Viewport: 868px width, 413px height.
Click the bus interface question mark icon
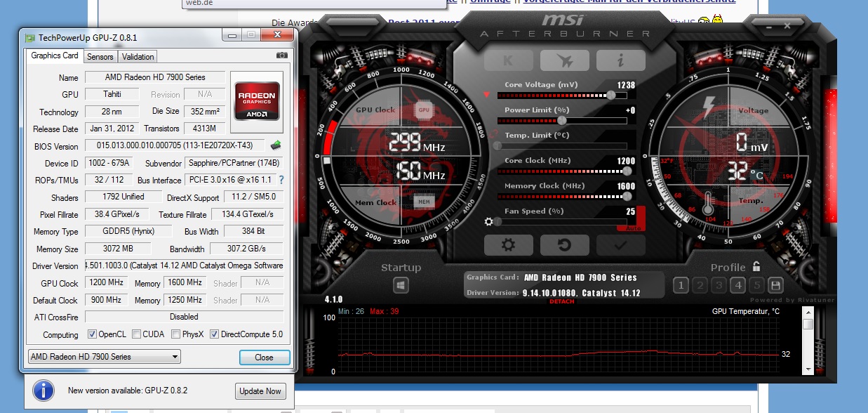tap(281, 180)
